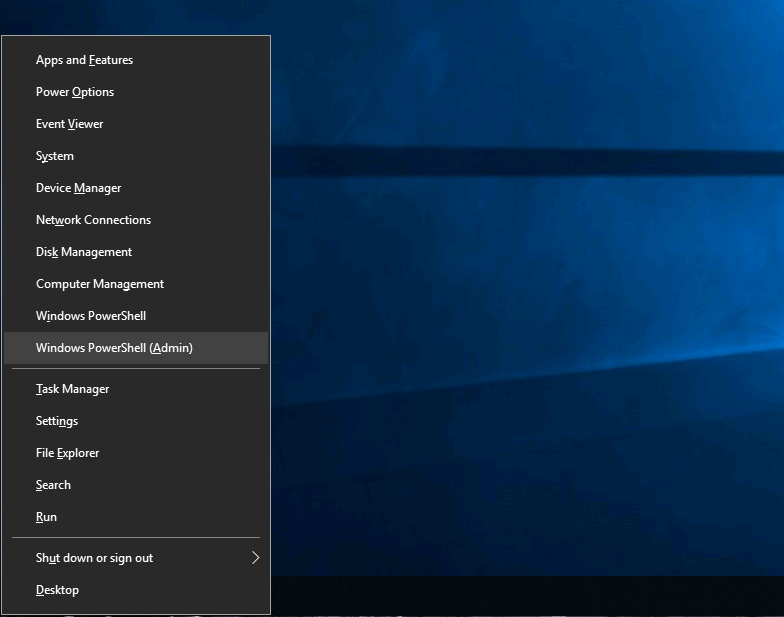Open Device Manager
This screenshot has height=617, width=784.
click(x=136, y=188)
